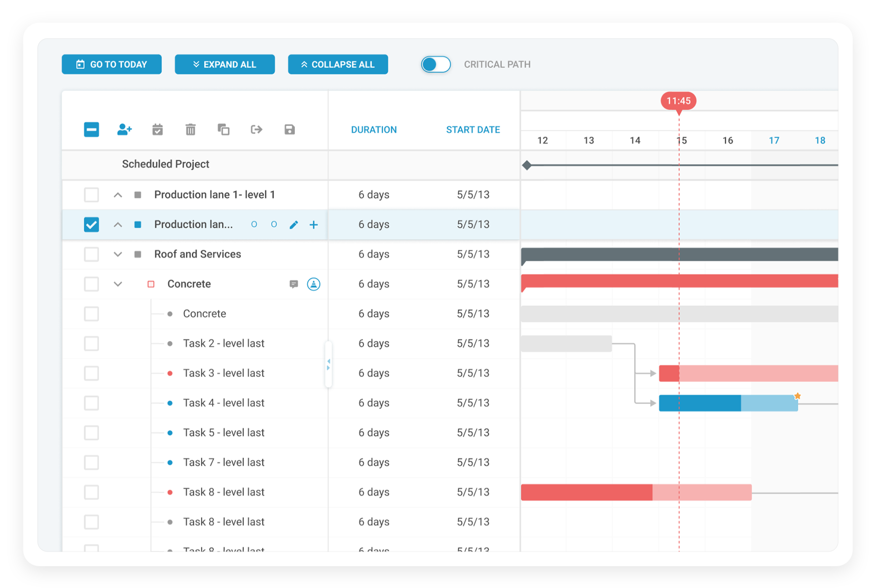This screenshot has height=588, width=876.
Task: Click the traffic cone icon beside Concrete
Action: (x=314, y=284)
